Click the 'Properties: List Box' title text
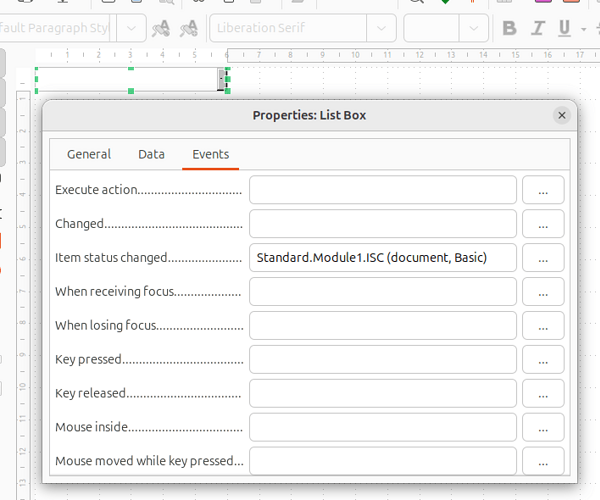The image size is (600, 500). 309,115
